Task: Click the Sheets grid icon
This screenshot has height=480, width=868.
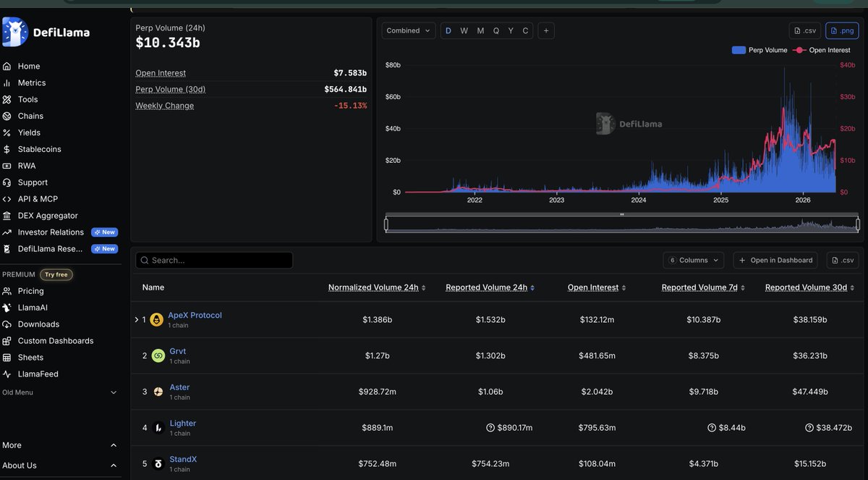Action: pos(7,358)
